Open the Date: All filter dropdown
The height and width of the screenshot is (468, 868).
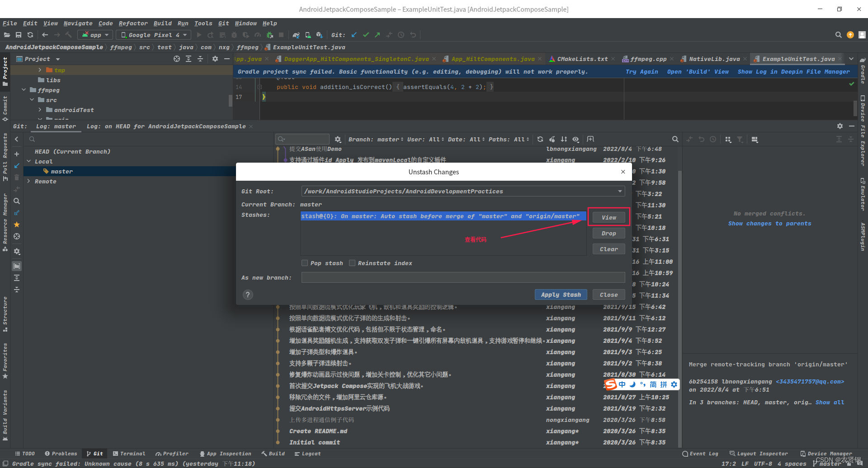tap(466, 139)
